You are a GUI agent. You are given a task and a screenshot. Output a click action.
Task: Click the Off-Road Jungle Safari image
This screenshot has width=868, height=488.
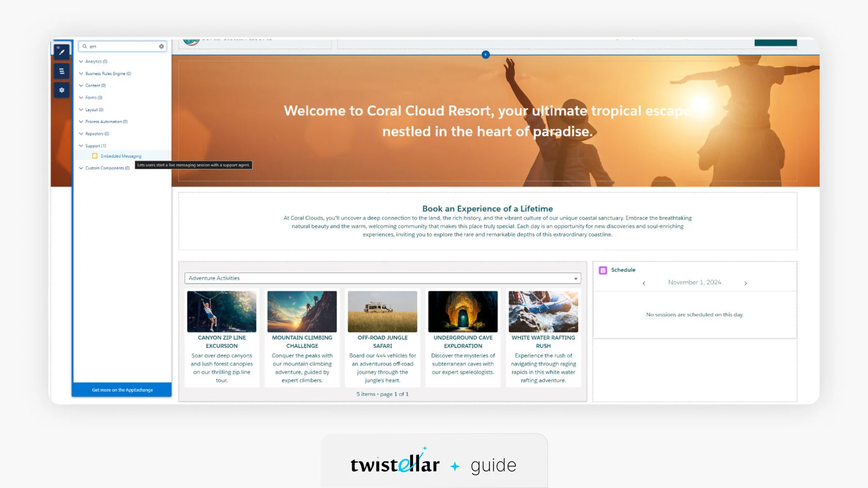(x=382, y=311)
